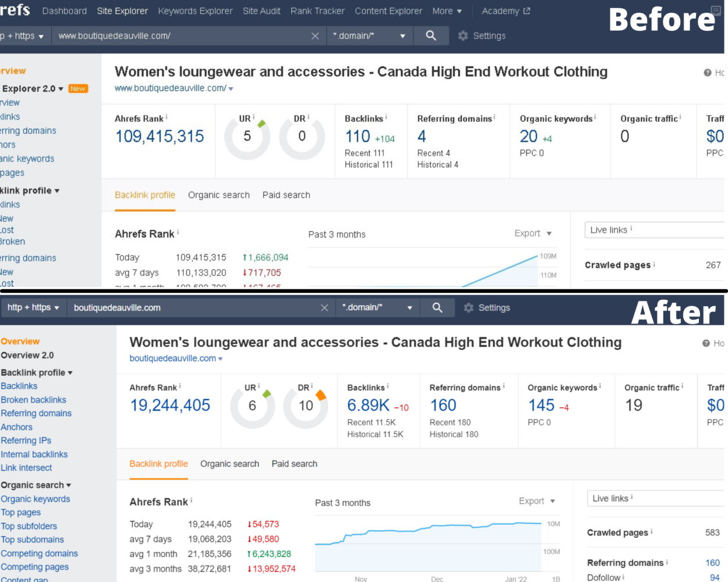Open Referring IPs in the After sidebar
Image resolution: width=728 pixels, height=582 pixels.
tap(26, 441)
